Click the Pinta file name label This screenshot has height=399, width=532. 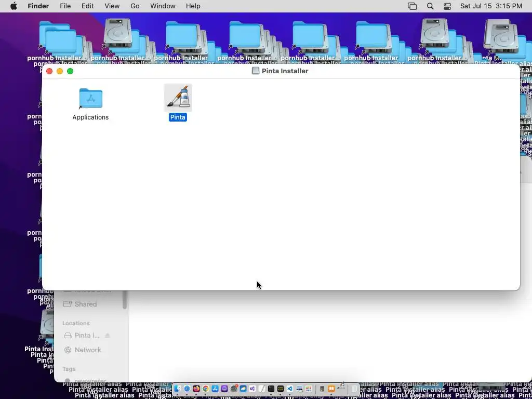tap(178, 117)
